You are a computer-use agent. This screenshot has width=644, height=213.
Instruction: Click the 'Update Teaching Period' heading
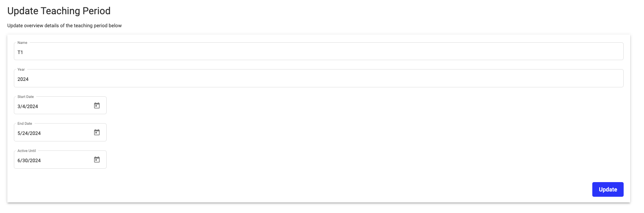pyautogui.click(x=59, y=11)
